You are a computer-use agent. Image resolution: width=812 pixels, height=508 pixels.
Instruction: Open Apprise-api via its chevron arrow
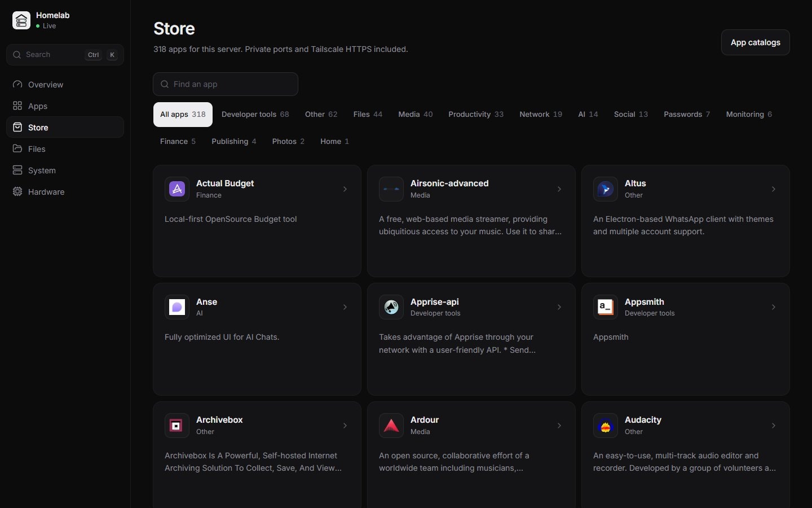[x=559, y=307]
